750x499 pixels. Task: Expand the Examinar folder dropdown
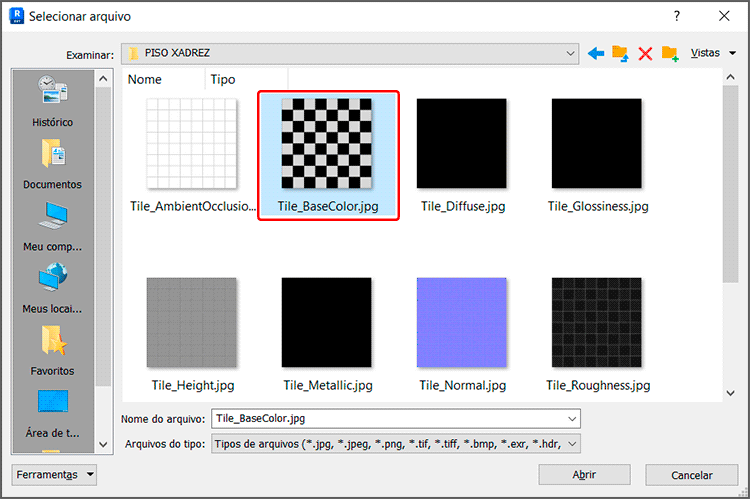(570, 53)
